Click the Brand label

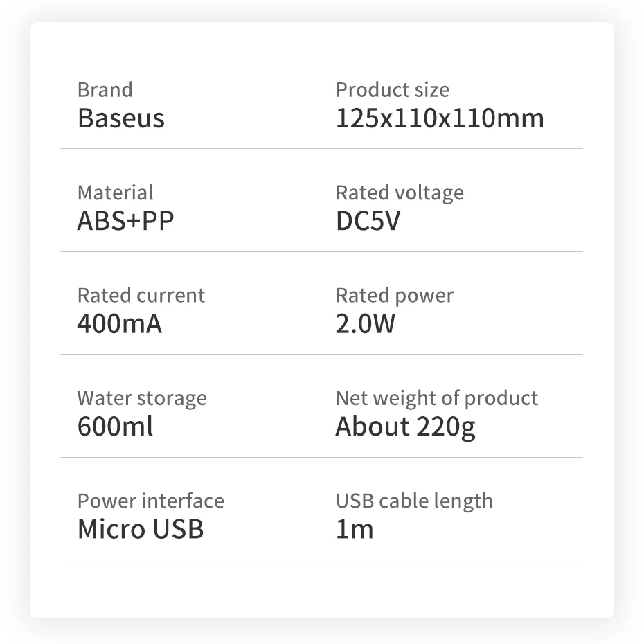105,90
